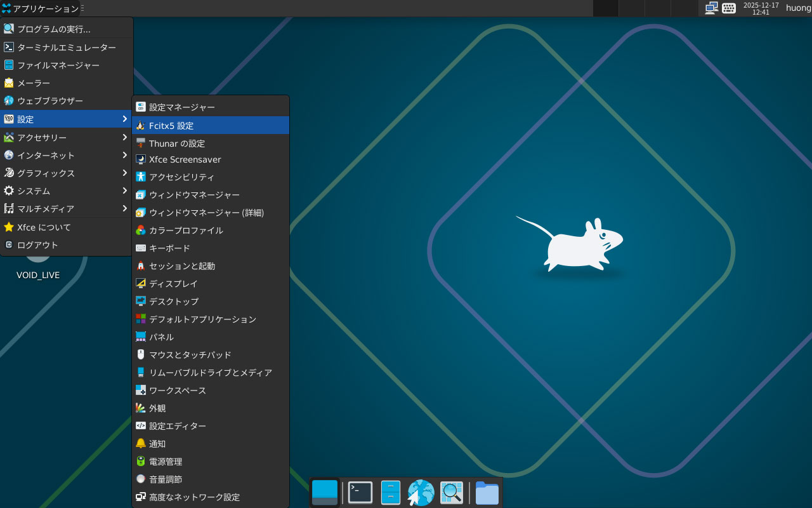
Task: Click the file manager drawer icon in dock
Action: (390, 493)
